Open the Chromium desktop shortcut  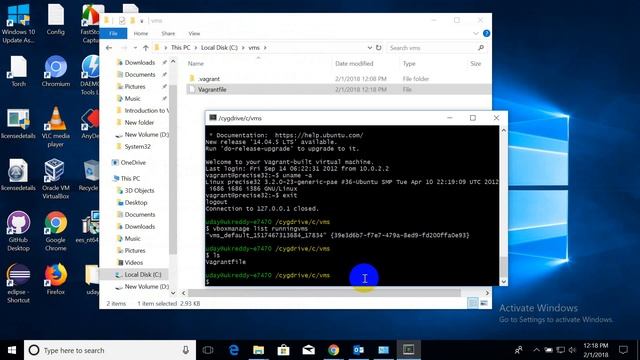click(x=56, y=71)
